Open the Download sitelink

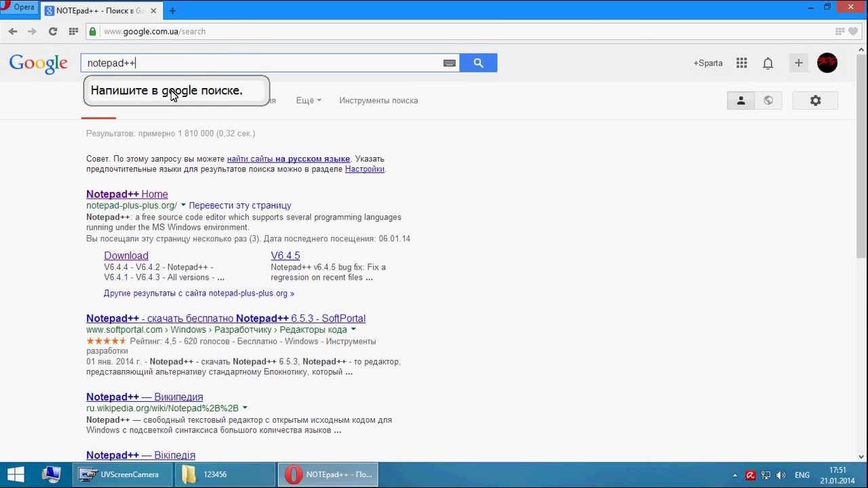pyautogui.click(x=126, y=256)
